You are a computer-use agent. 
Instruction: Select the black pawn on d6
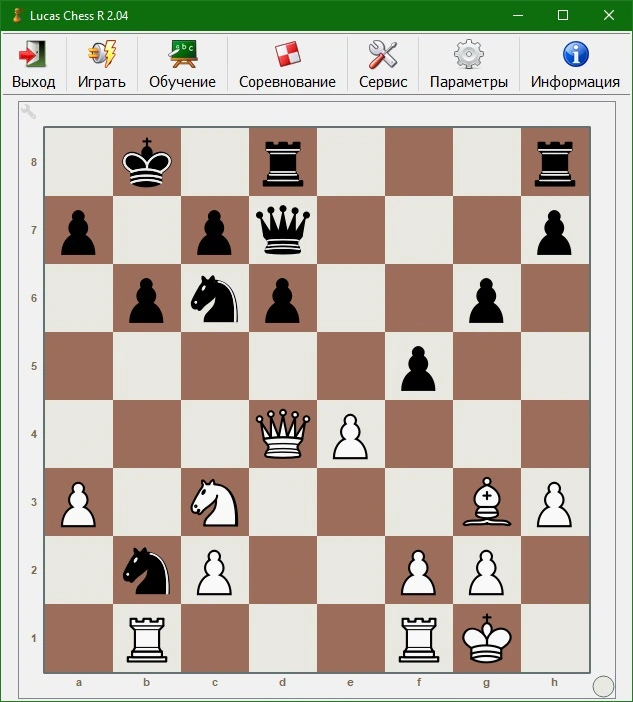[x=282, y=301]
